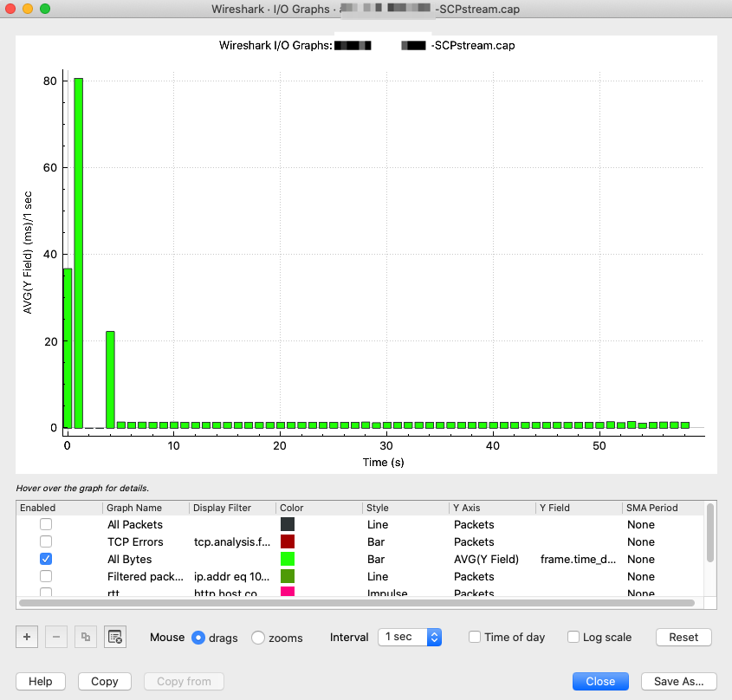Pick the All Bytes bright green swatch
This screenshot has width=732, height=700.
click(x=288, y=559)
